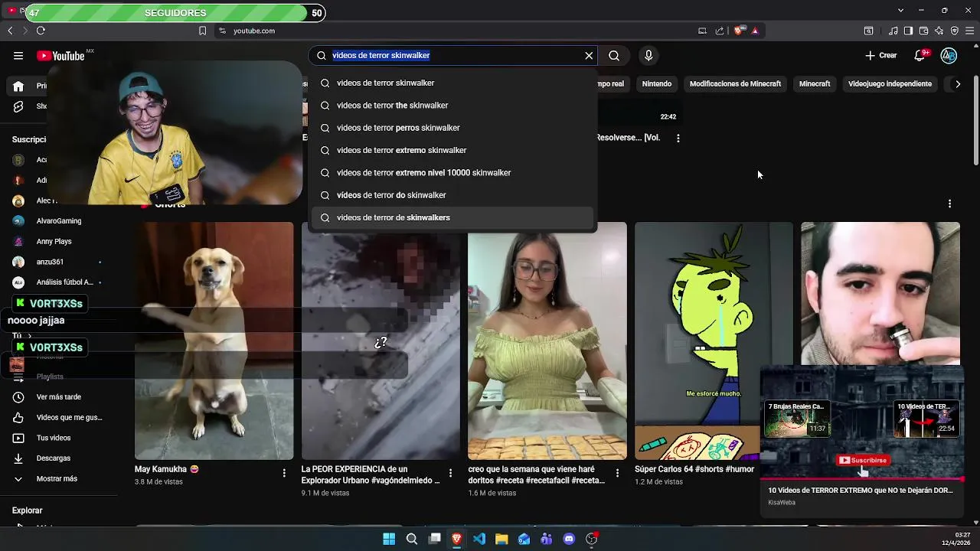Select the Modificaciones de Minecraft chip

coord(735,83)
